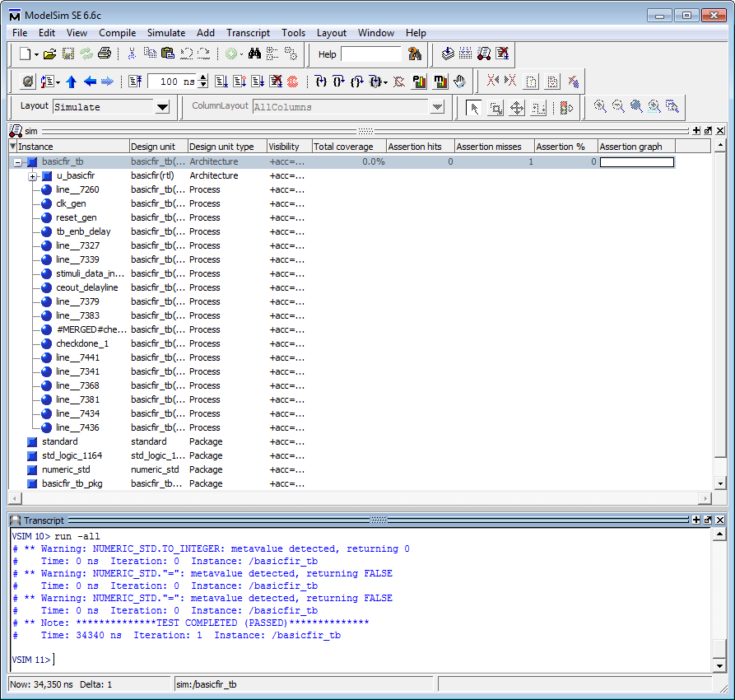Click the Find binoculars icon
This screenshot has height=700, width=735.
tap(254, 54)
